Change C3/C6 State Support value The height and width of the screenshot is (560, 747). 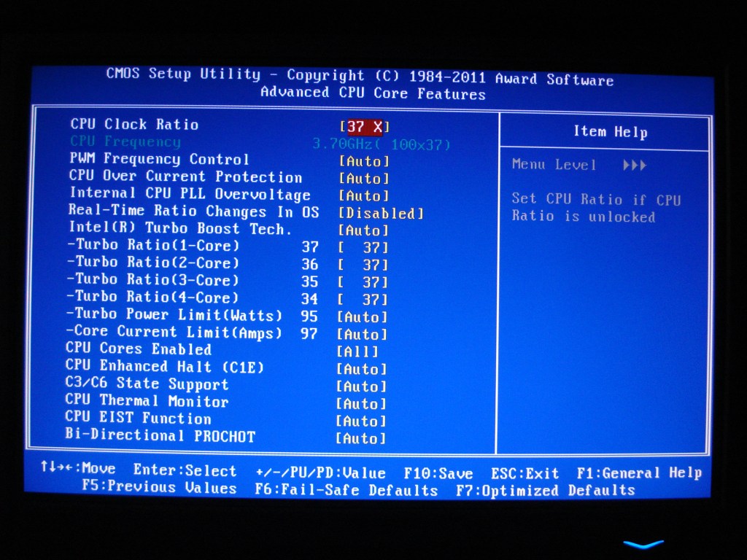[361, 386]
